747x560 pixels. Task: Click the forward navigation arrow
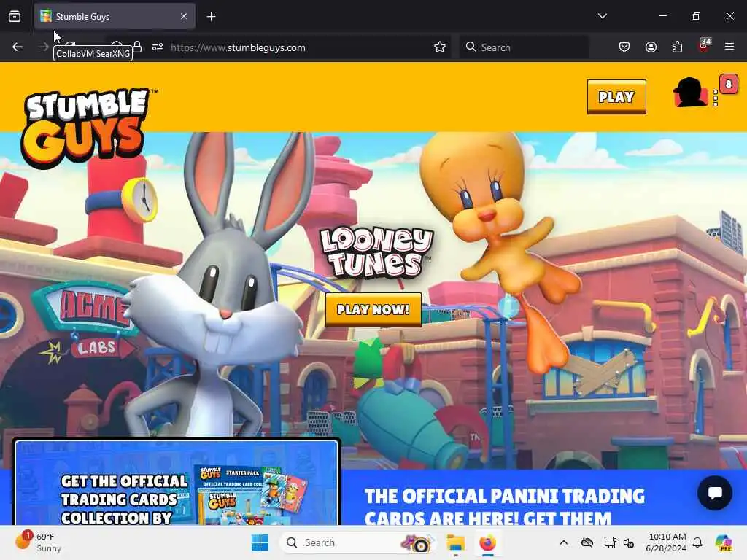(x=43, y=47)
